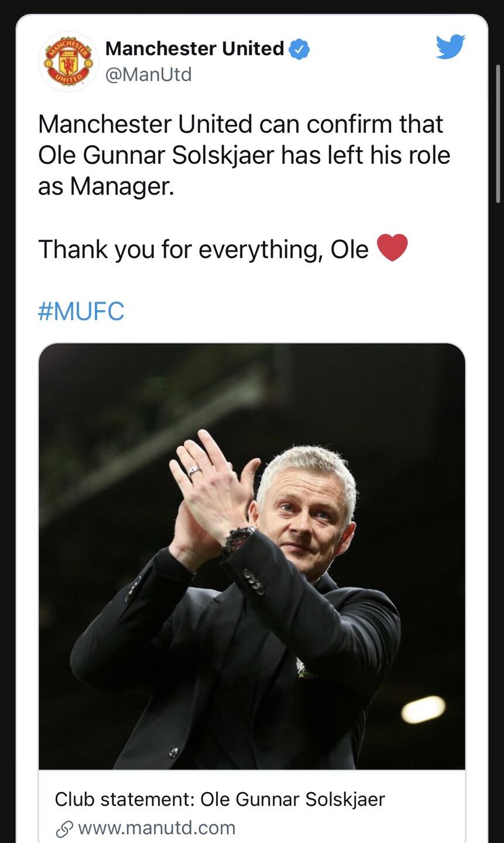
Task: Click the photo of the applauding manager
Action: coord(252,556)
